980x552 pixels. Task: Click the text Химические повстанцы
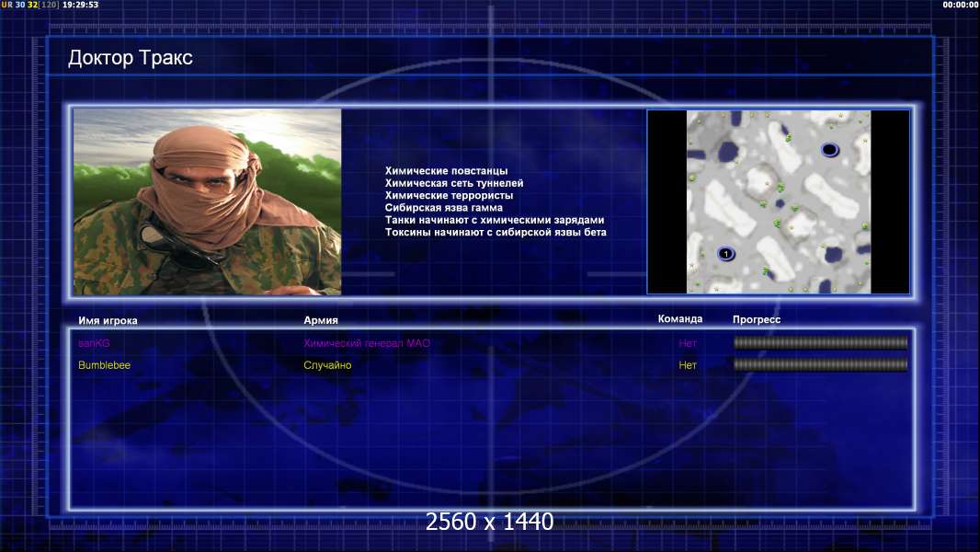pos(446,171)
